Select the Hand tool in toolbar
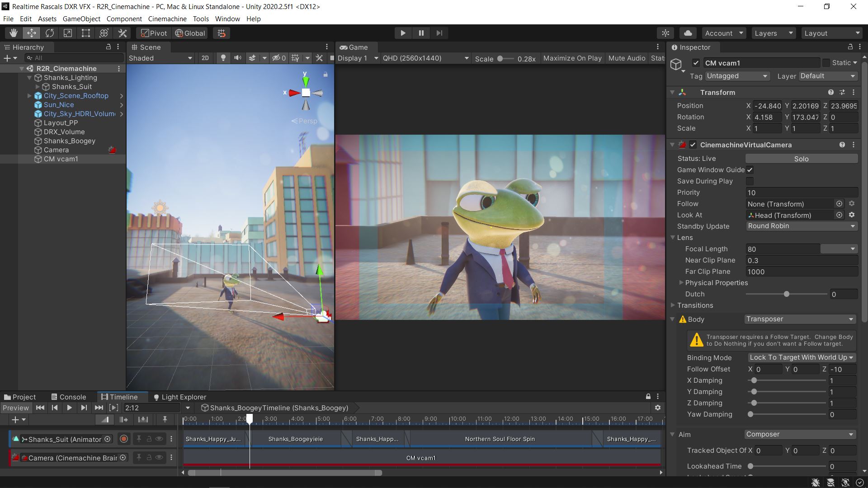This screenshot has width=868, height=488. tap(14, 33)
